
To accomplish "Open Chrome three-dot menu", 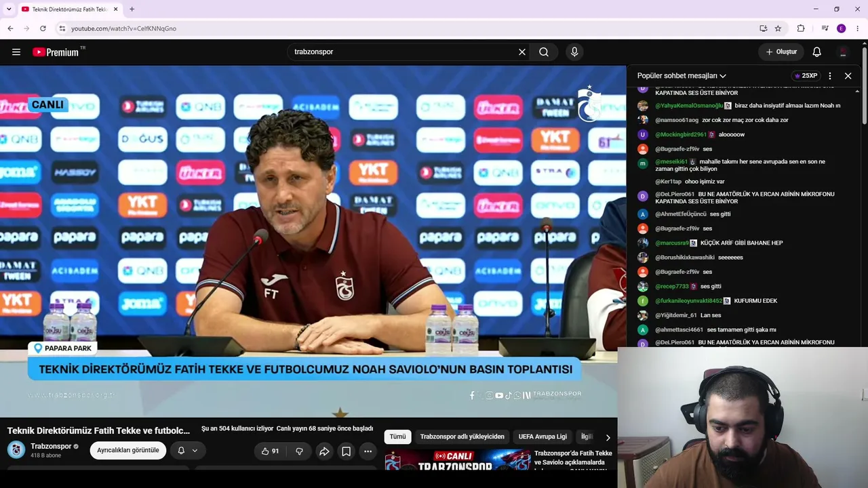I will 858,28.
